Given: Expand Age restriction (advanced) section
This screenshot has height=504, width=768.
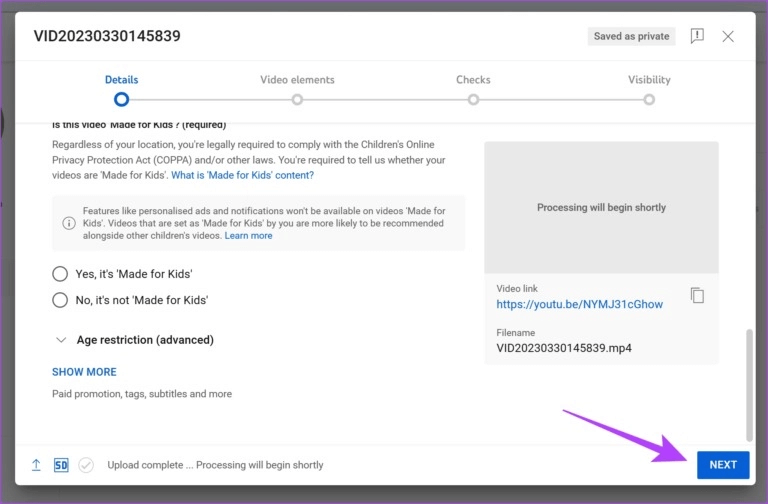Looking at the screenshot, I should [61, 340].
